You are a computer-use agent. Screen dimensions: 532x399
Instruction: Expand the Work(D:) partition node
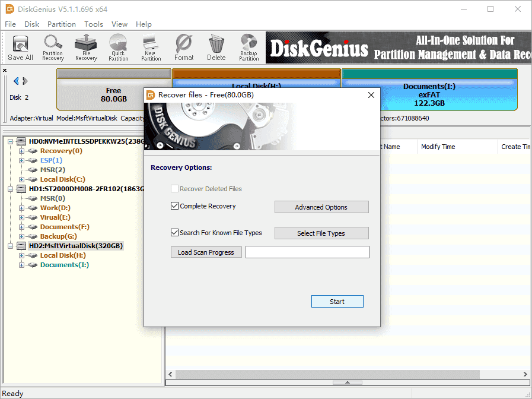click(22, 208)
